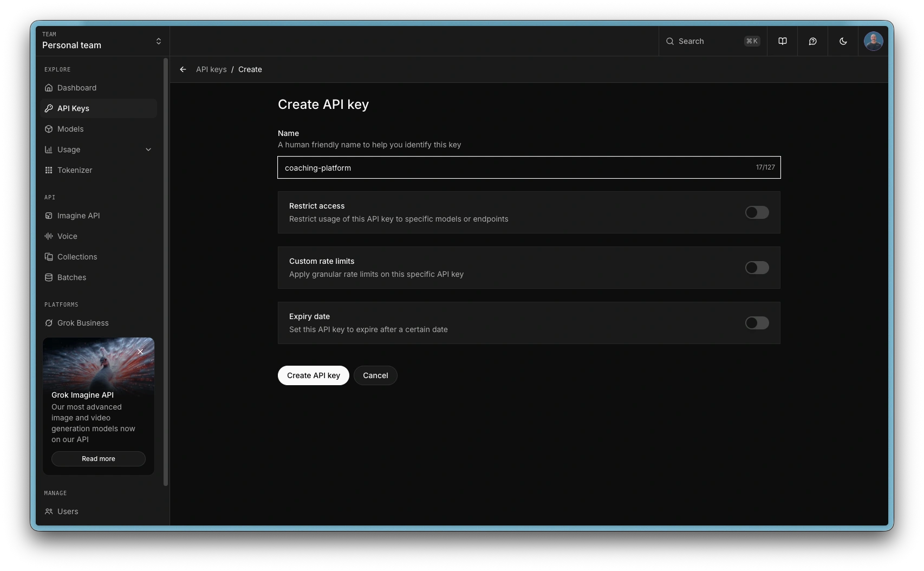Open Collections in the sidebar
The width and height of the screenshot is (924, 571).
[x=77, y=257]
